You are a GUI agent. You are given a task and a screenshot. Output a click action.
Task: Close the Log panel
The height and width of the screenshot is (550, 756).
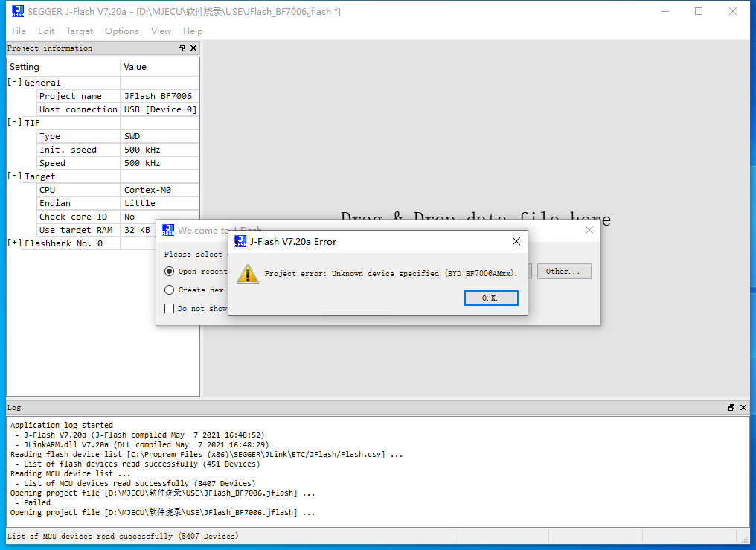[x=743, y=407]
